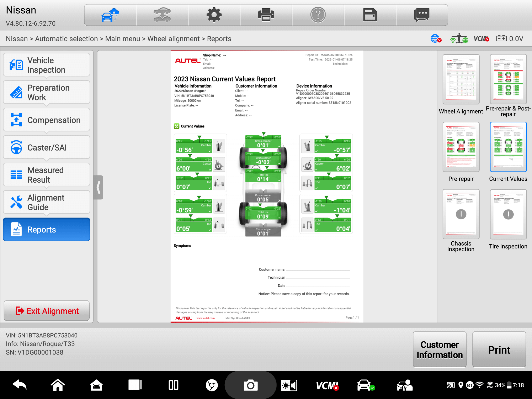The height and width of the screenshot is (399, 532).
Task: Go to the home screen
Action: [x=58, y=385]
